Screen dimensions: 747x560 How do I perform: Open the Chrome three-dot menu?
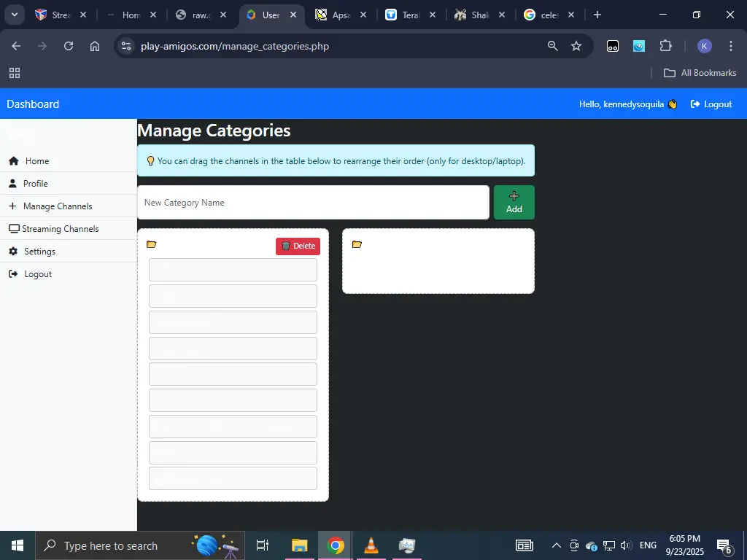pos(731,46)
